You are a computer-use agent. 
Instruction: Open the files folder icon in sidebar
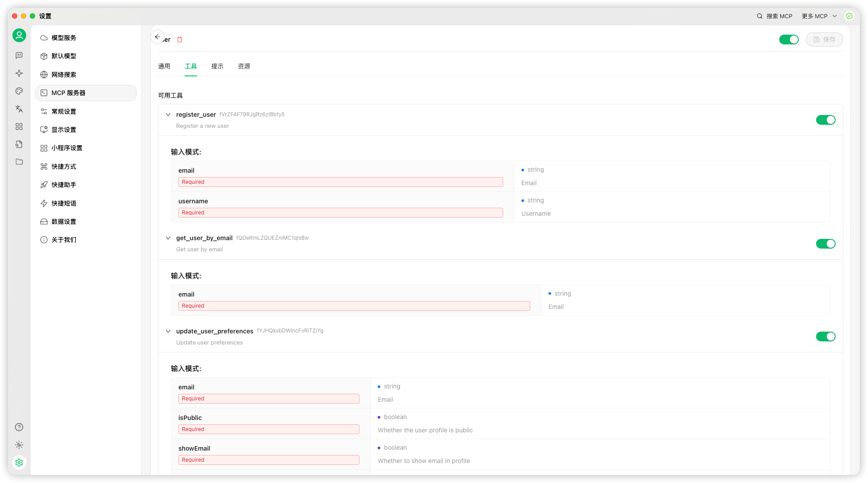[x=19, y=162]
